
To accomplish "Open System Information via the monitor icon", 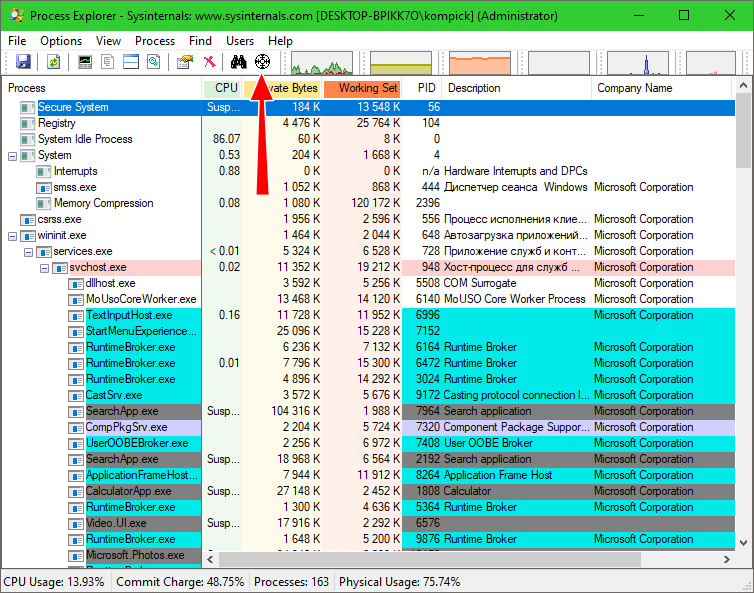I will pos(85,62).
